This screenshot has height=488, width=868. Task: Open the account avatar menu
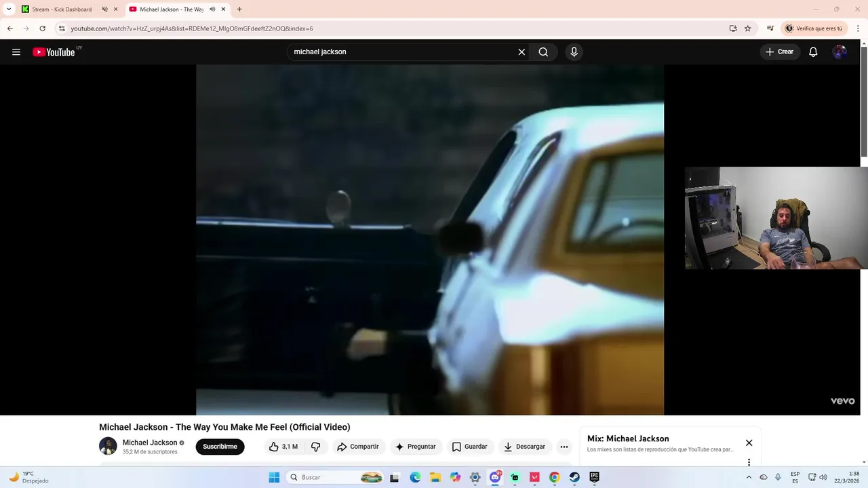[x=840, y=52]
